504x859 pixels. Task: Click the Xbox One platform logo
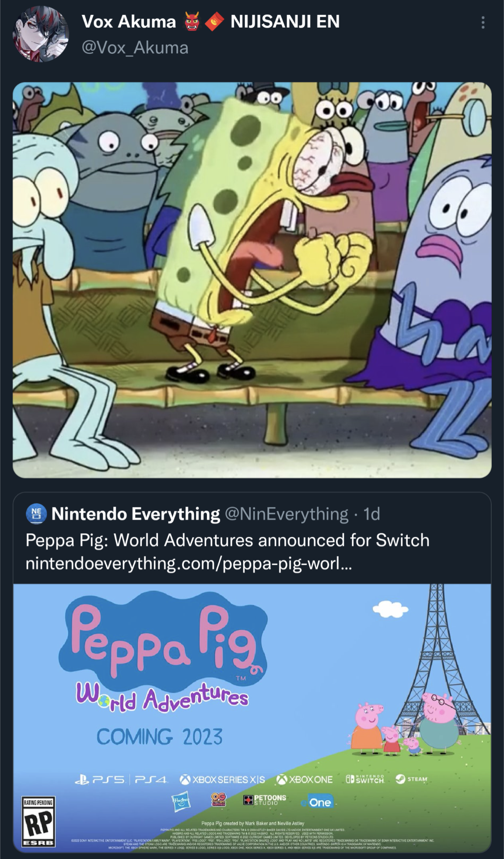click(305, 779)
